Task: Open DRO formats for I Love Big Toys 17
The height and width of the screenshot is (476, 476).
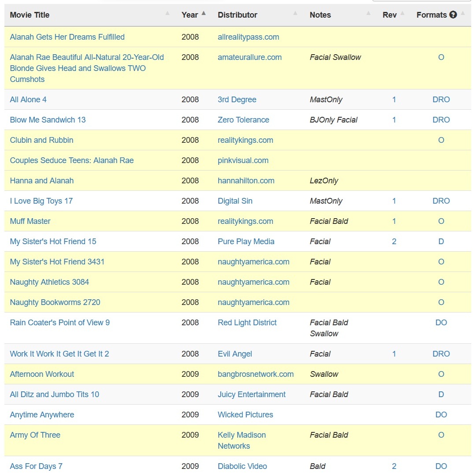Action: 441,201
